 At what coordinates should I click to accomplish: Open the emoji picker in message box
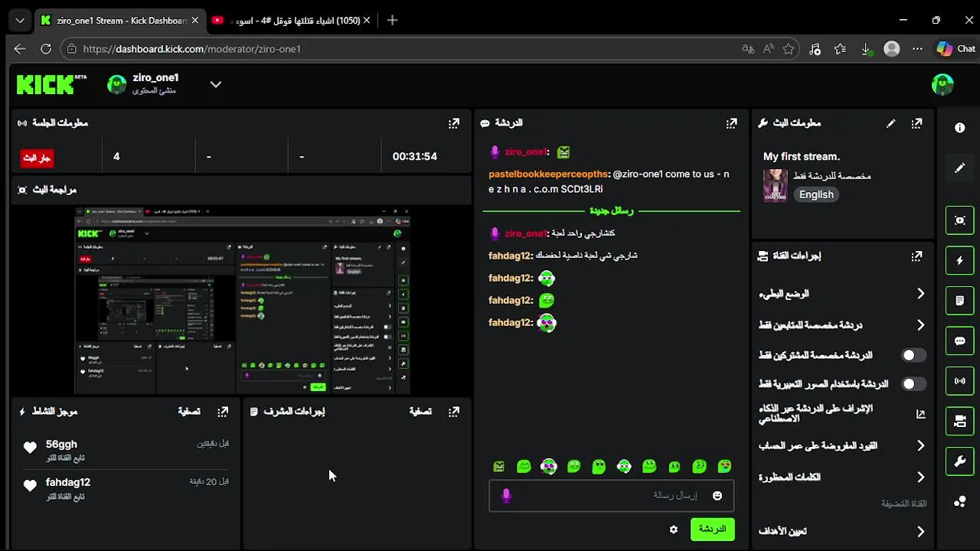click(717, 496)
